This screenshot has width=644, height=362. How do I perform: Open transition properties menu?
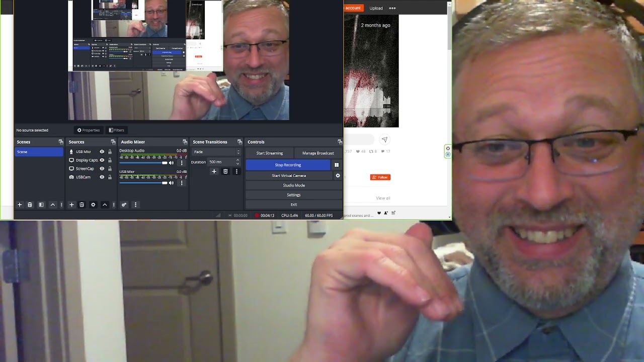tap(236, 171)
